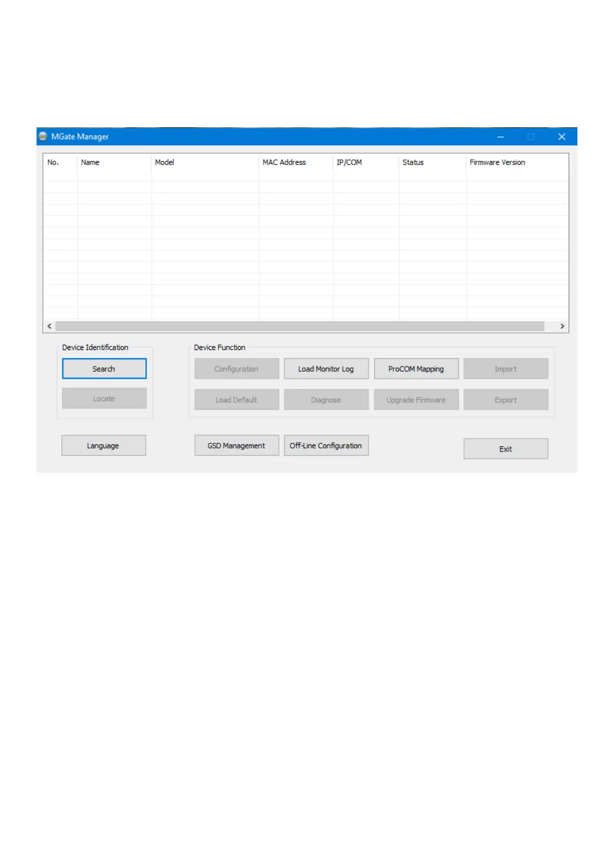Open the Language settings
Viewport: 614px width, 868px height.
(x=103, y=446)
